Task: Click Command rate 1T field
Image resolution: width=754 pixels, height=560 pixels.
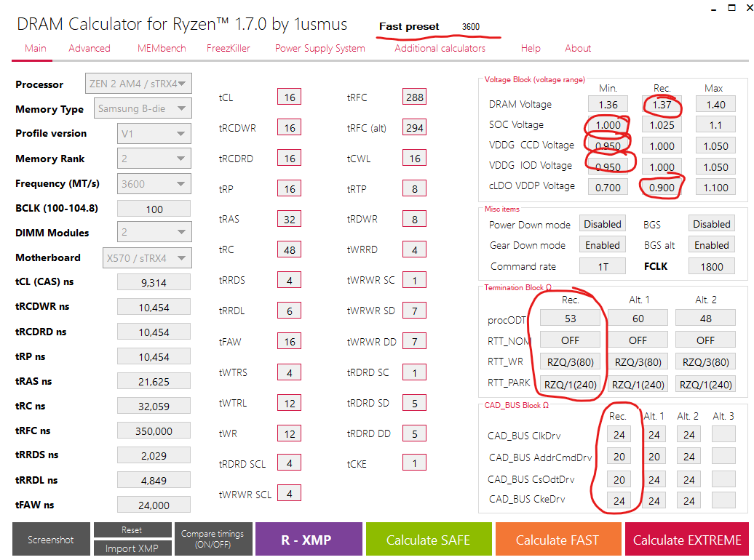Action: click(x=603, y=266)
